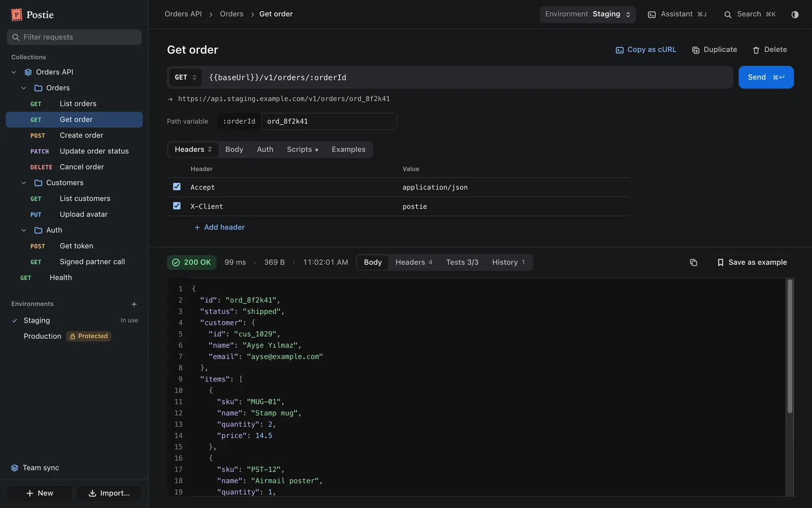This screenshot has height=508, width=812.
Task: Click the 200 OK status badge
Action: coord(192,262)
